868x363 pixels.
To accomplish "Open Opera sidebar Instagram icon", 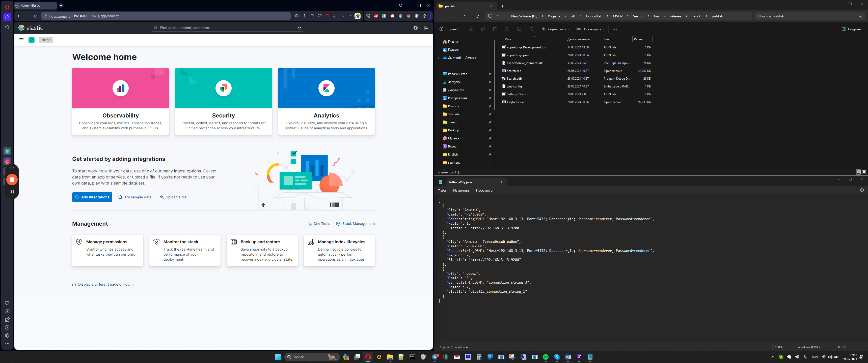I will point(7,161).
